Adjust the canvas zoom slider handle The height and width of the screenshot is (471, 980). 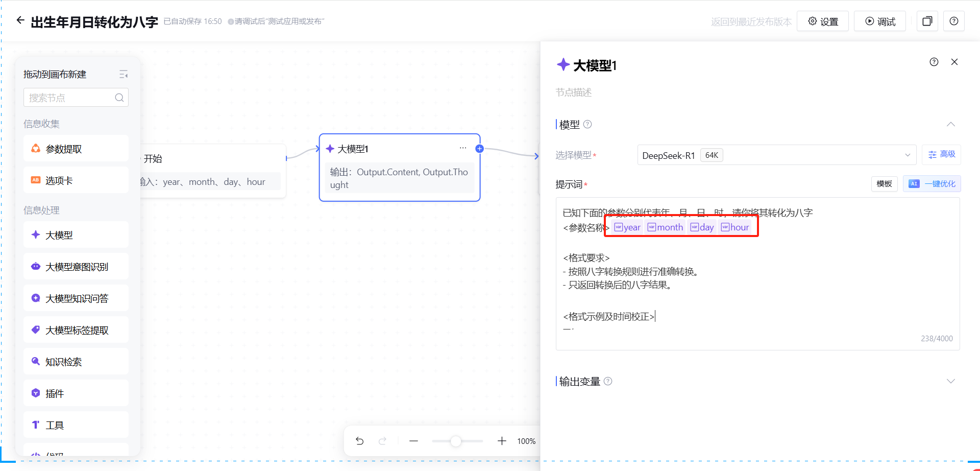tap(456, 441)
